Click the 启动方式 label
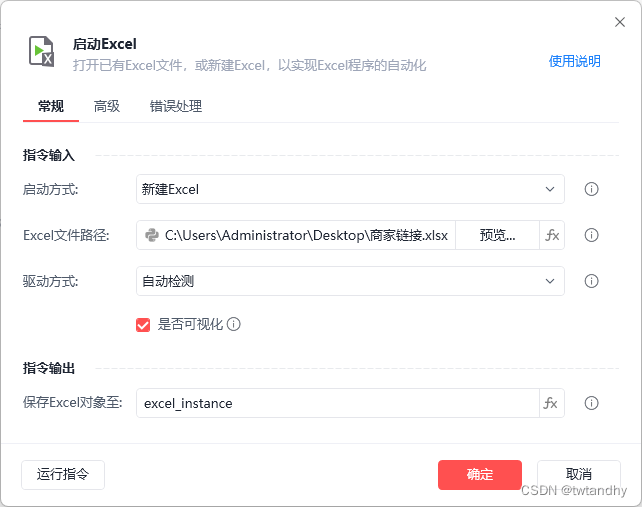Screen dimensions: 642x507 pos(50,190)
